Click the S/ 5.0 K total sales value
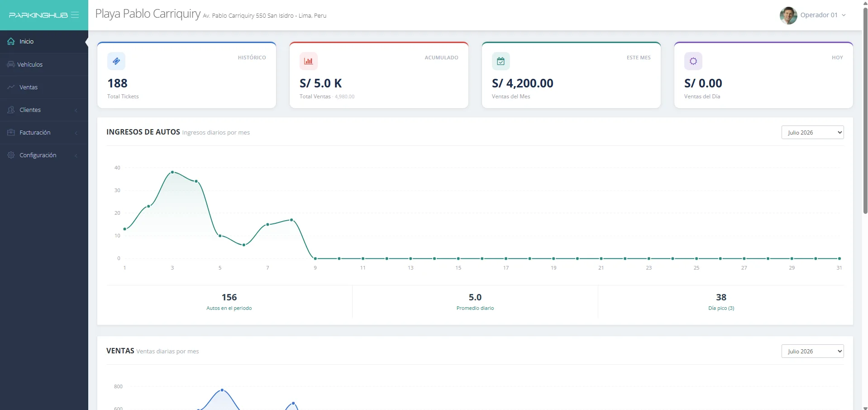The width and height of the screenshot is (868, 410). (320, 83)
